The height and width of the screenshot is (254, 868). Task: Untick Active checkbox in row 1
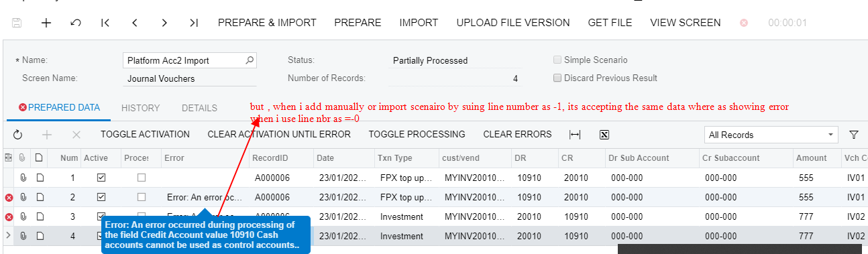click(101, 178)
